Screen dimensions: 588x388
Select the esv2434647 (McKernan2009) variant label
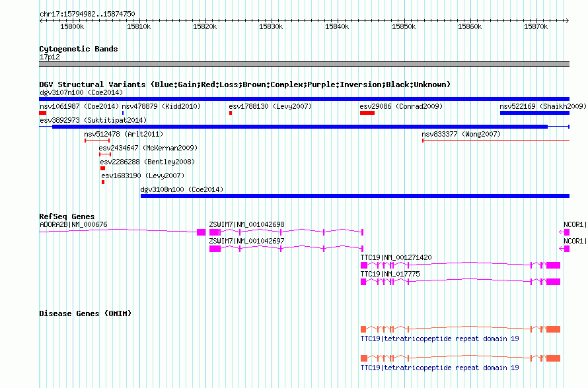click(148, 148)
